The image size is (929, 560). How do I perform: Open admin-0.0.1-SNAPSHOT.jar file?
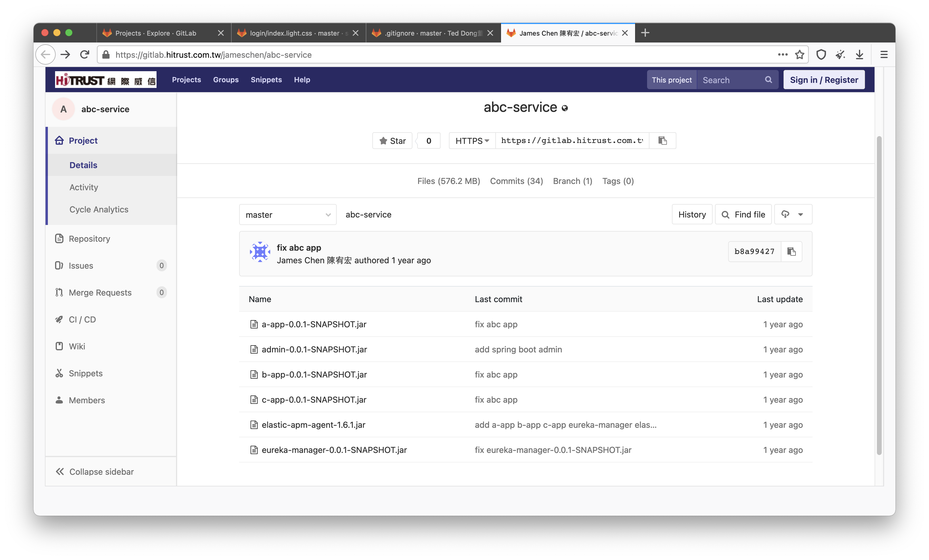click(x=315, y=349)
